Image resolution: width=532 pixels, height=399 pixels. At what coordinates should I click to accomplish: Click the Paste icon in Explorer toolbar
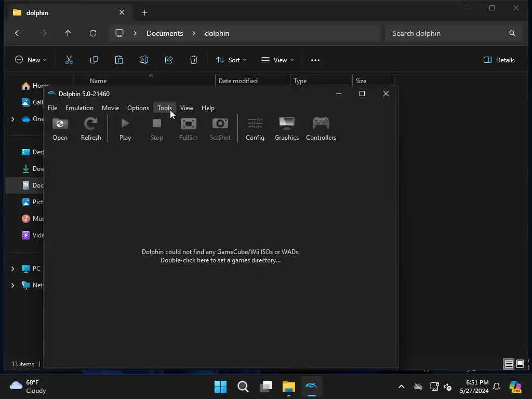click(119, 60)
